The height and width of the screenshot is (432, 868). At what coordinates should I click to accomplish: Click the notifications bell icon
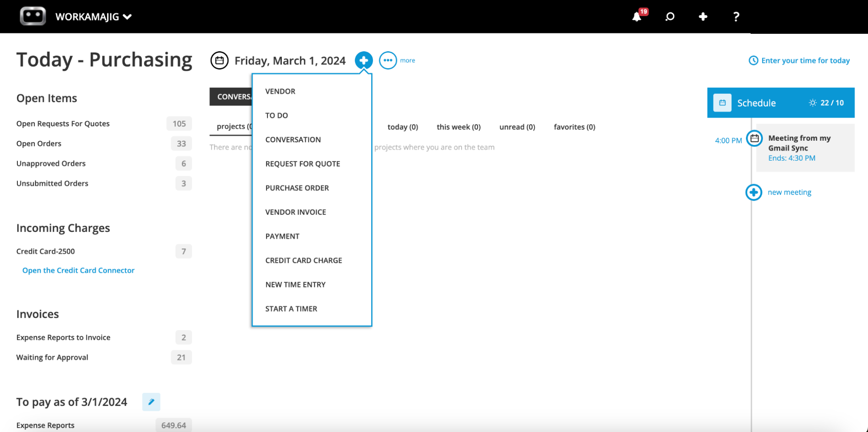tap(637, 17)
